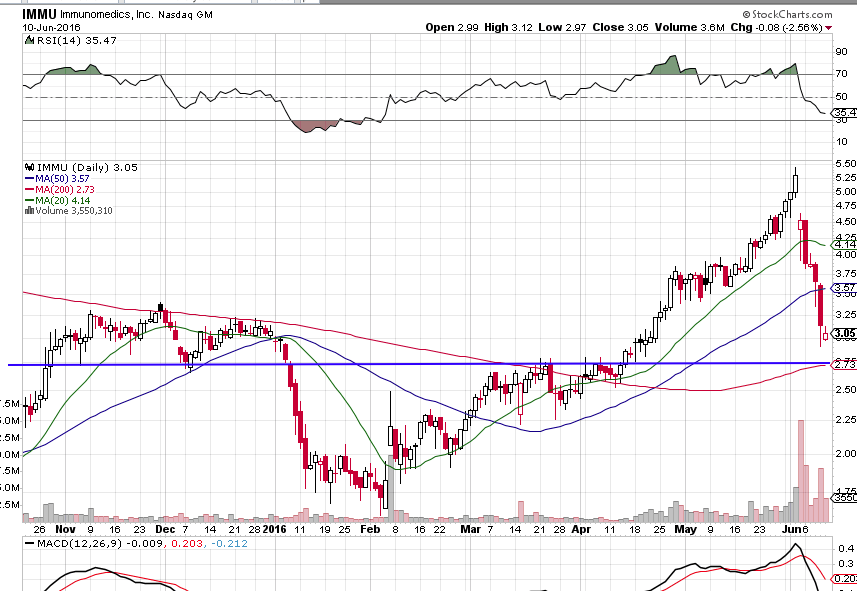Click the MA(20) 4.14 legend entry
The image size is (857, 591).
point(57,201)
